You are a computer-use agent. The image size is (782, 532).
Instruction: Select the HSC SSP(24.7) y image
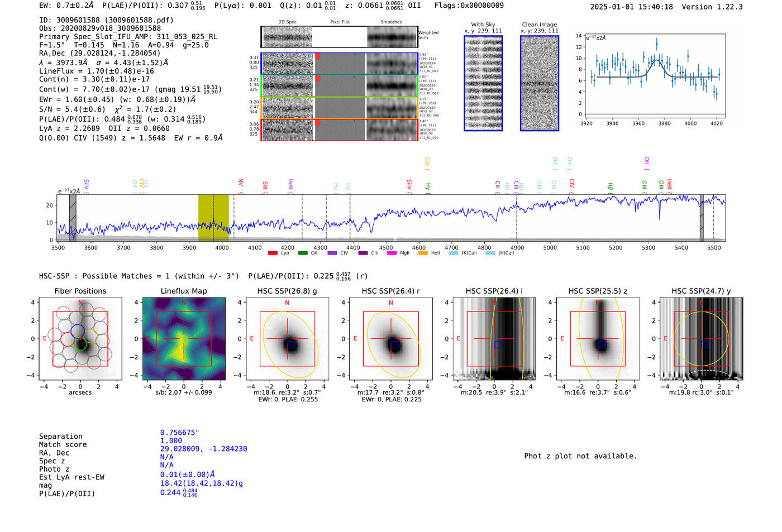click(x=702, y=339)
